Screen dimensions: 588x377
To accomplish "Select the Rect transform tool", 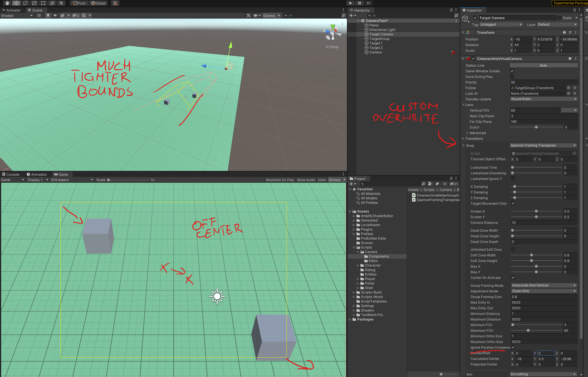I will point(43,3).
